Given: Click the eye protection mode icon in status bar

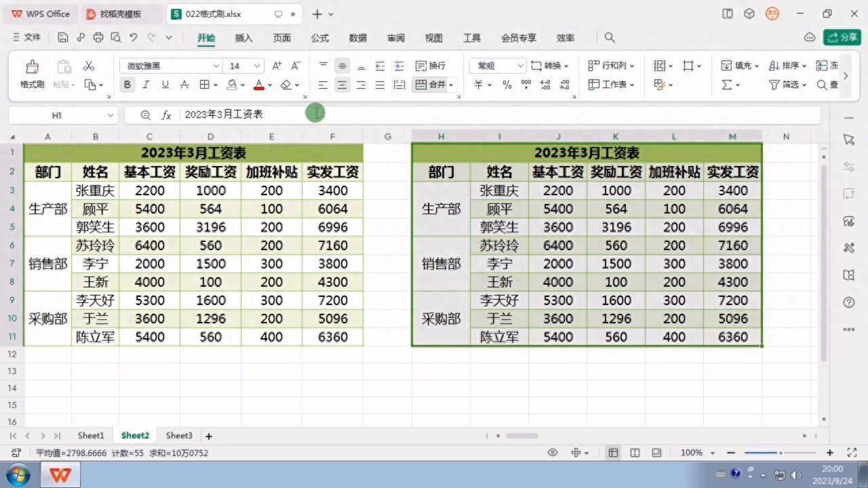Looking at the screenshot, I should pyautogui.click(x=553, y=453).
